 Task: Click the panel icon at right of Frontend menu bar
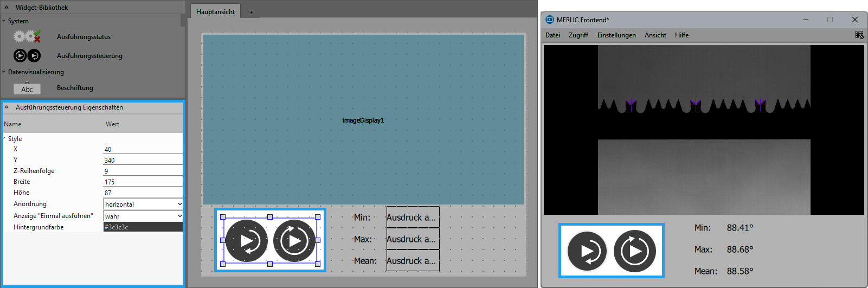point(859,35)
